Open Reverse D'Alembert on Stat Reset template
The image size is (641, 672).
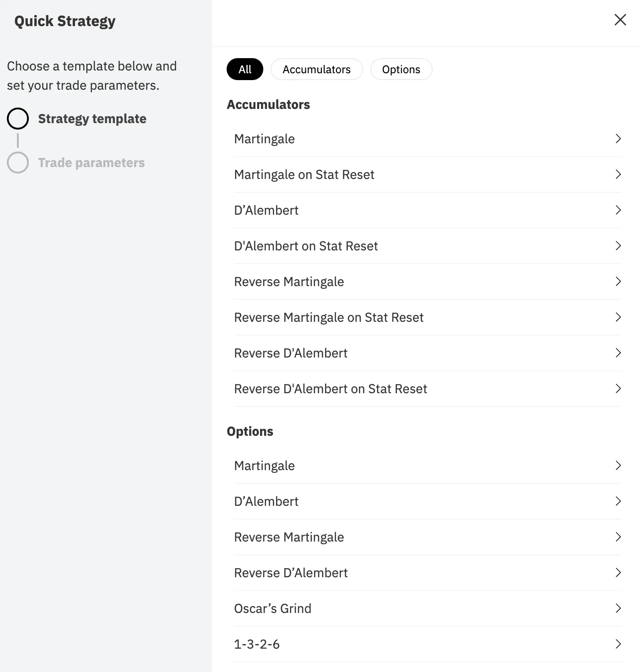tap(428, 389)
